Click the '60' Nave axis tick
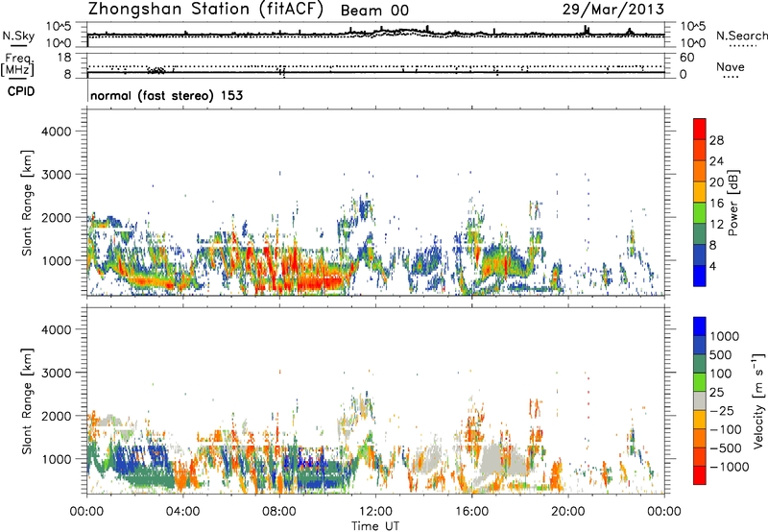Screen dimensions: 768x532 (x=686, y=58)
